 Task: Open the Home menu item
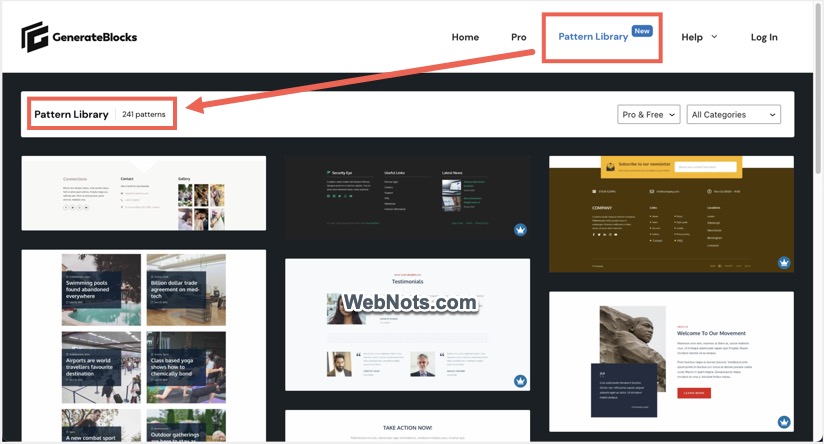465,37
